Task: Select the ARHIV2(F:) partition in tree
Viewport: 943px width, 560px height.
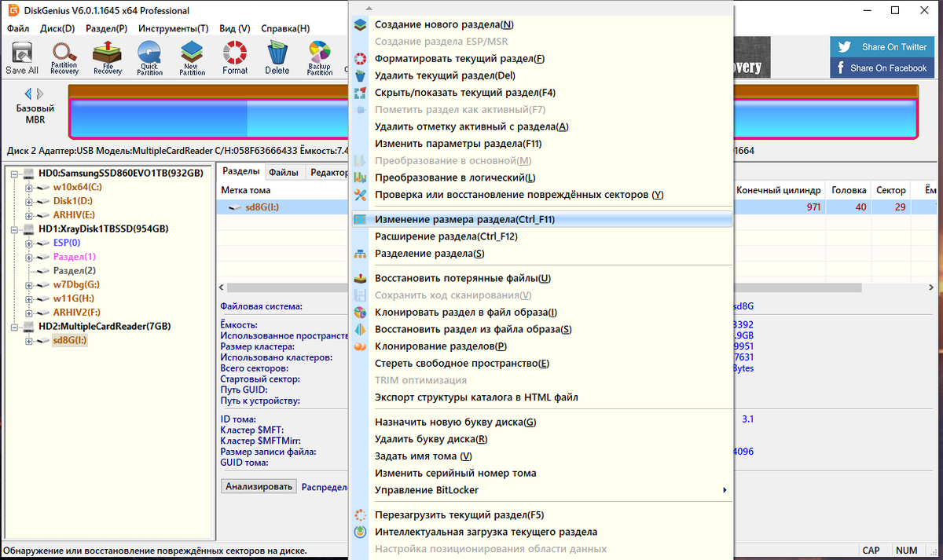Action: click(x=76, y=312)
